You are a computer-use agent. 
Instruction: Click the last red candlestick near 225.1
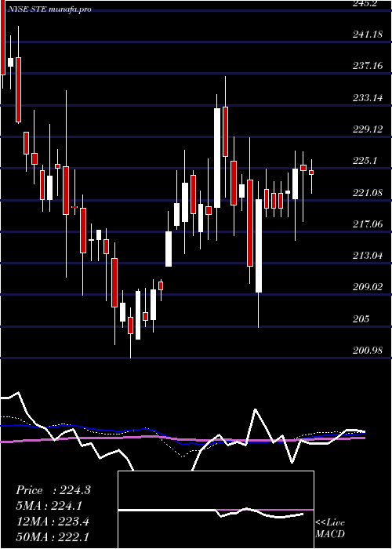point(311,173)
